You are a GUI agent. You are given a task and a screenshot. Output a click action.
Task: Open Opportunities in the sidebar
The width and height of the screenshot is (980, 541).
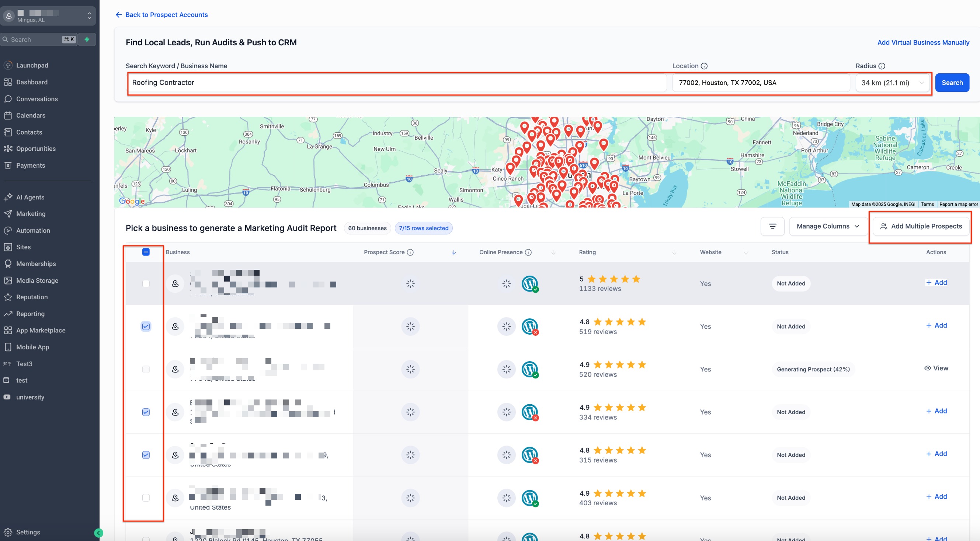click(x=36, y=149)
